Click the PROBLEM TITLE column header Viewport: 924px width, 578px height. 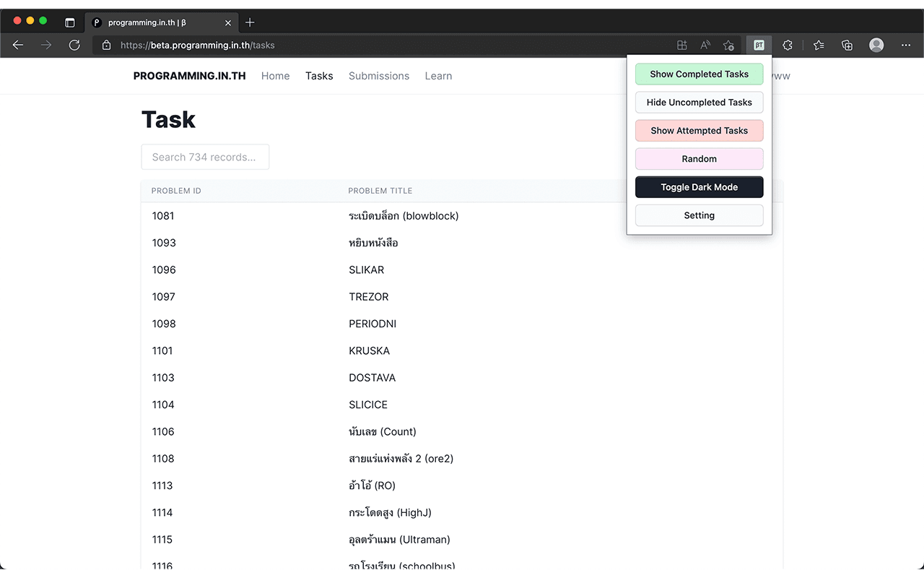click(380, 191)
